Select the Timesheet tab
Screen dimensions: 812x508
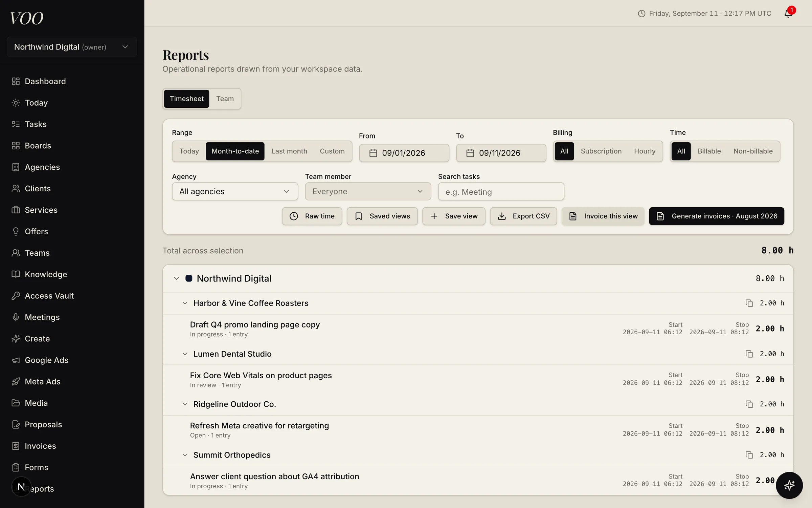pos(186,99)
